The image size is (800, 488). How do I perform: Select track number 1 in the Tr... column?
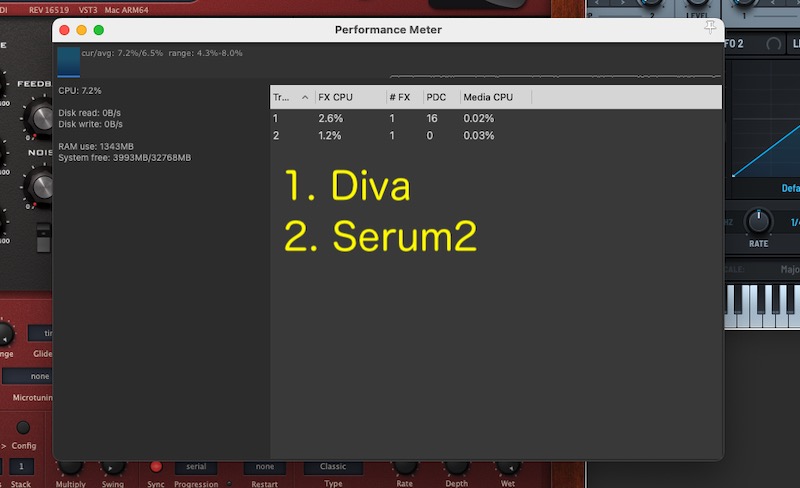[x=276, y=118]
